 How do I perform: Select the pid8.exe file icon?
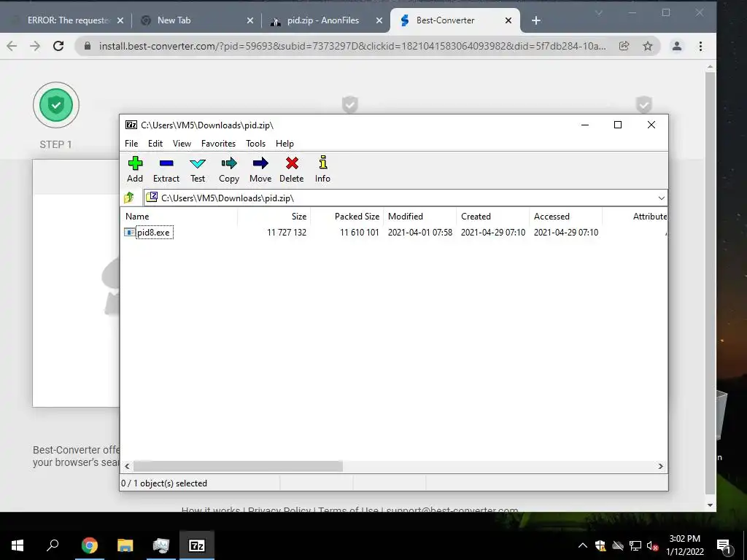click(129, 233)
